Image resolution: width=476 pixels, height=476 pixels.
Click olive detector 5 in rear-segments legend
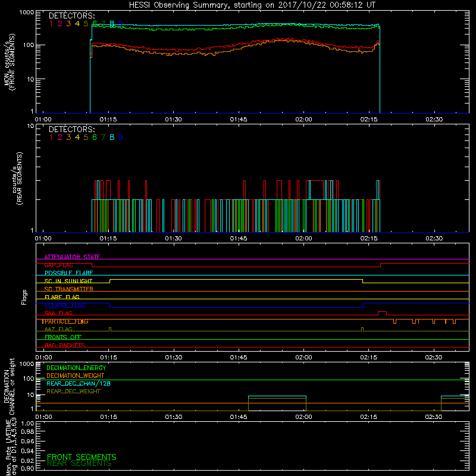pos(86,137)
